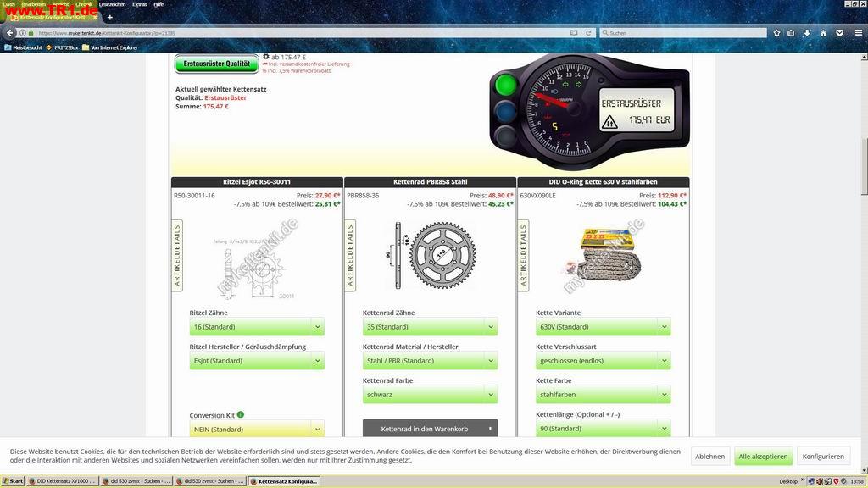
Task: Open site information icon in address bar
Action: 23,33
